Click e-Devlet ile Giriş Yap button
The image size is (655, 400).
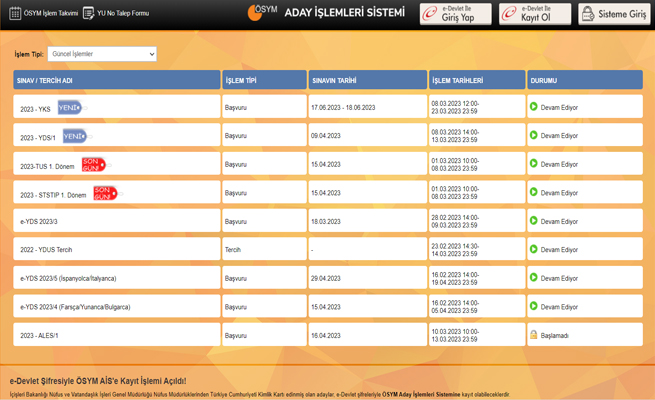coord(455,14)
